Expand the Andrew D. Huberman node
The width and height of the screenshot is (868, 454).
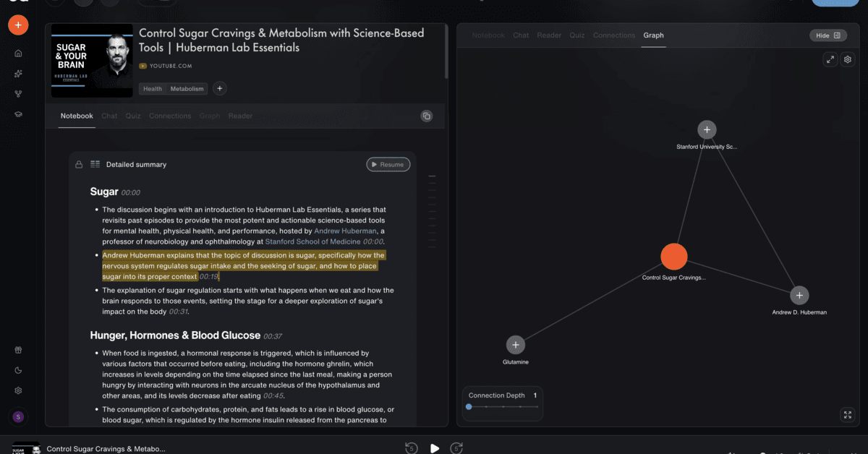[x=799, y=296]
